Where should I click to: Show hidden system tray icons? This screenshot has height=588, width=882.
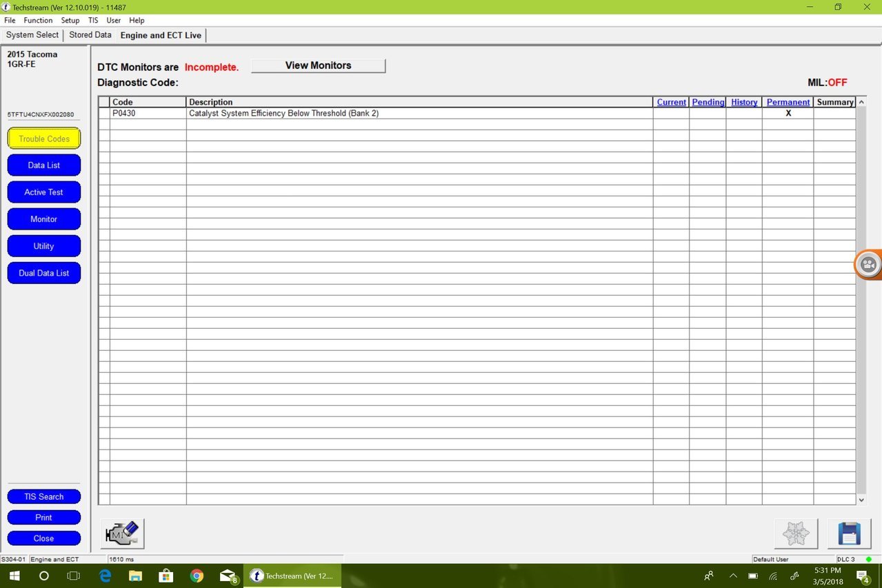point(732,576)
